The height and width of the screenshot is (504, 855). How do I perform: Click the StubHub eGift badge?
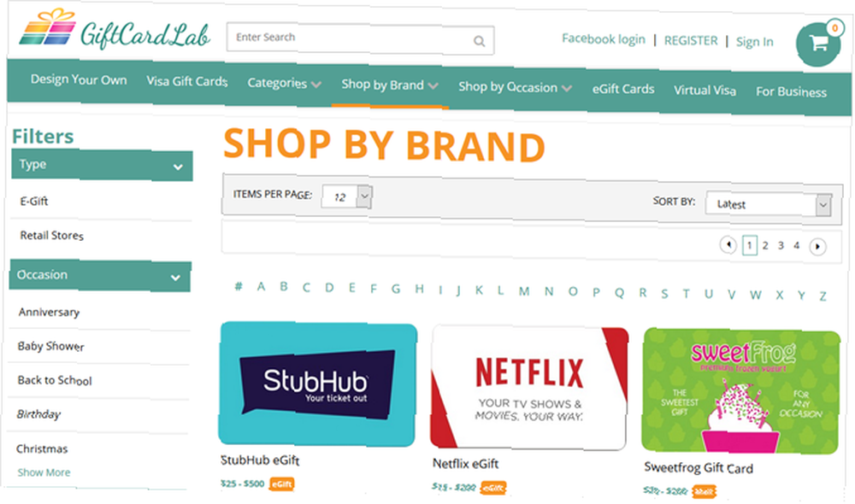[x=282, y=483]
